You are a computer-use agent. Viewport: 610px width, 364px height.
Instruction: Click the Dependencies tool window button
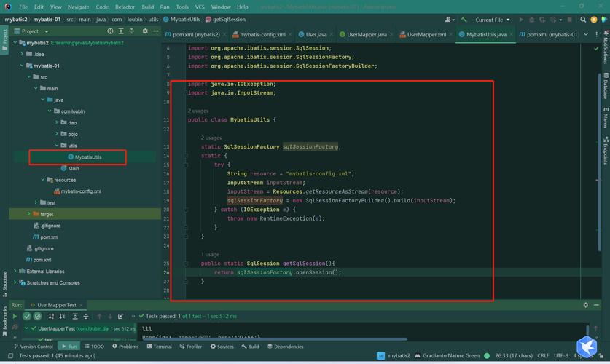point(286,346)
